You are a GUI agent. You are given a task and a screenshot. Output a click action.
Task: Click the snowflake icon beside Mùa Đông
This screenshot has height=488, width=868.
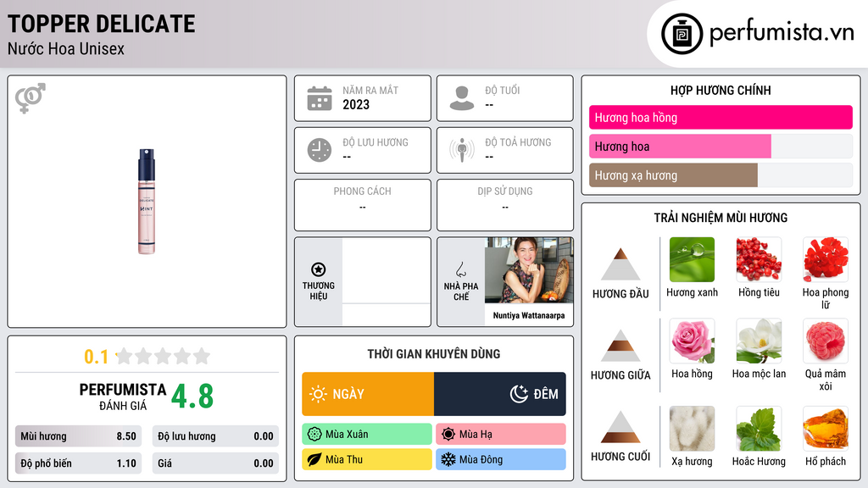(448, 459)
